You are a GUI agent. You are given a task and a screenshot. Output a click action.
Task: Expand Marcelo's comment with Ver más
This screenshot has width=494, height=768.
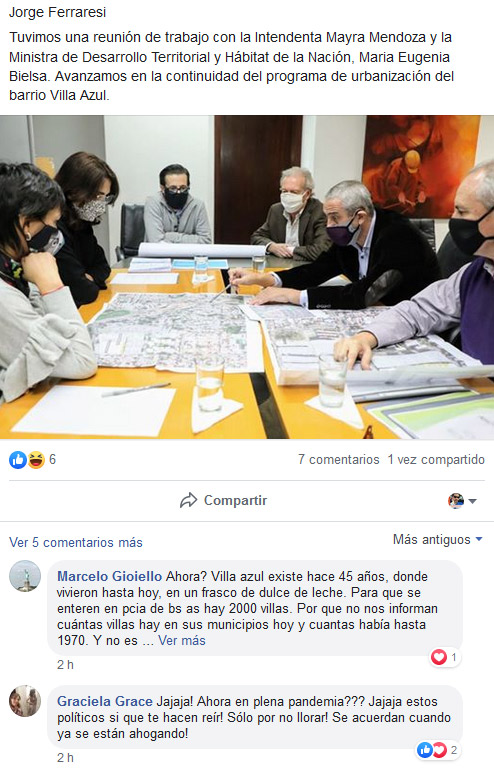point(182,641)
